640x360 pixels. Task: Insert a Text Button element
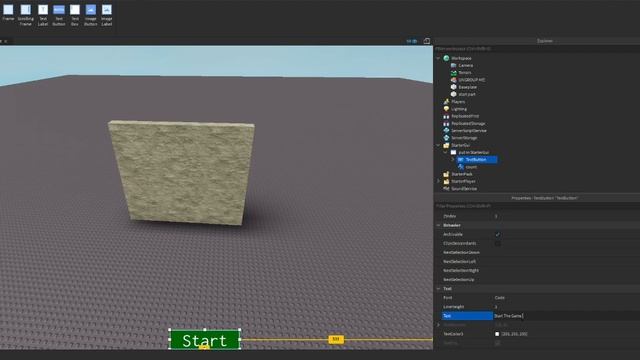point(59,15)
